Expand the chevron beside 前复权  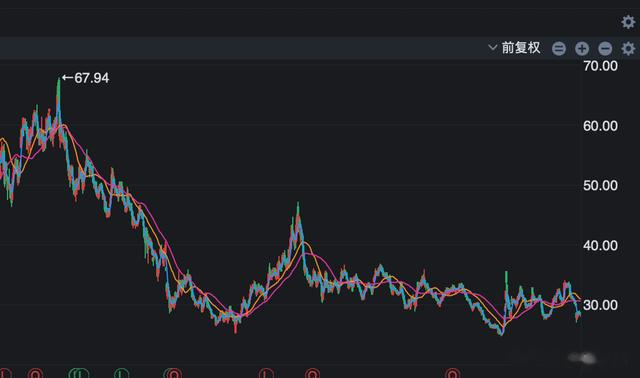493,47
